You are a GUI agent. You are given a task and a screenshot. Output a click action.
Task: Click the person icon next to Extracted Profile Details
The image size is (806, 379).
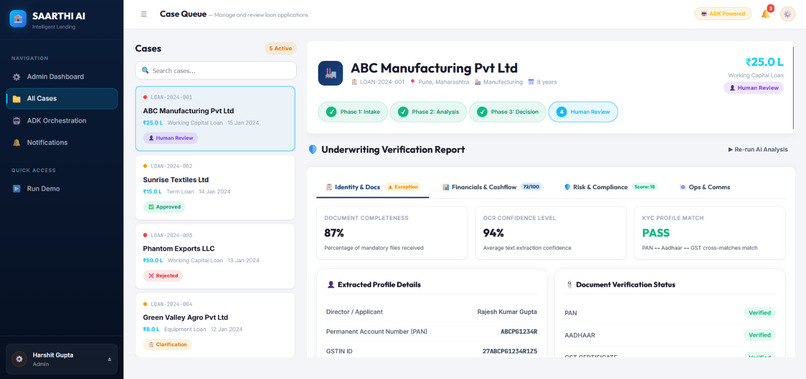tap(331, 284)
